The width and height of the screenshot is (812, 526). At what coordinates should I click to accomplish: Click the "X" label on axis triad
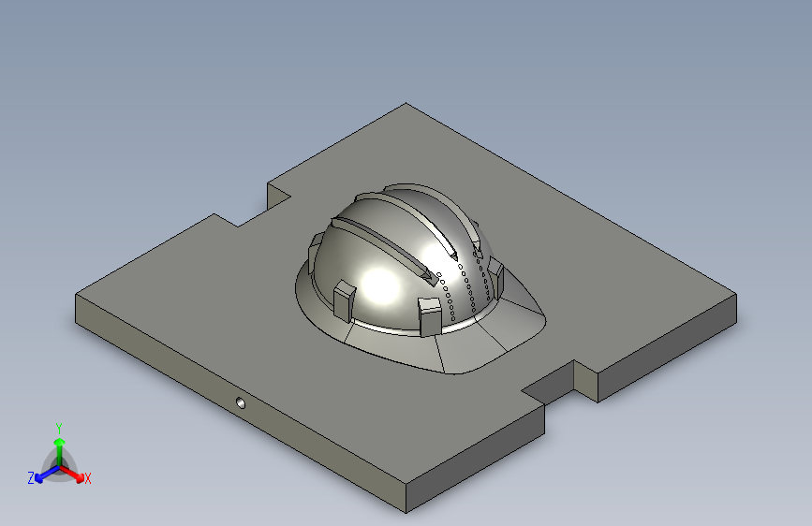click(x=87, y=478)
